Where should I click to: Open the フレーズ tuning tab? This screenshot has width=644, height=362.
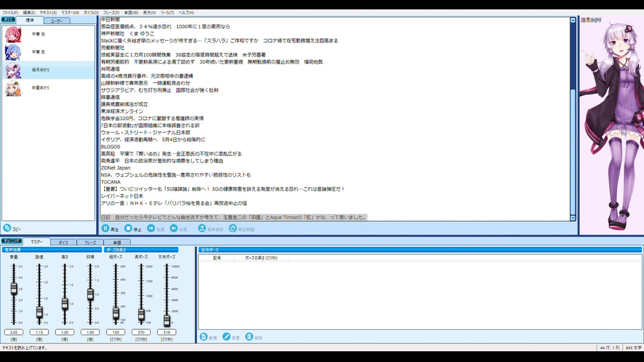(90, 243)
